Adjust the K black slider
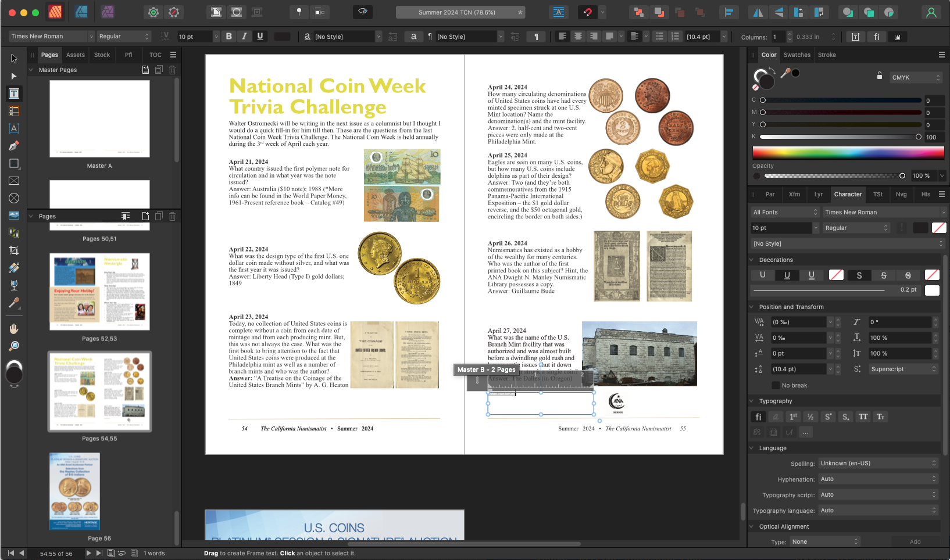Viewport: 950px width, 560px height. [x=840, y=137]
